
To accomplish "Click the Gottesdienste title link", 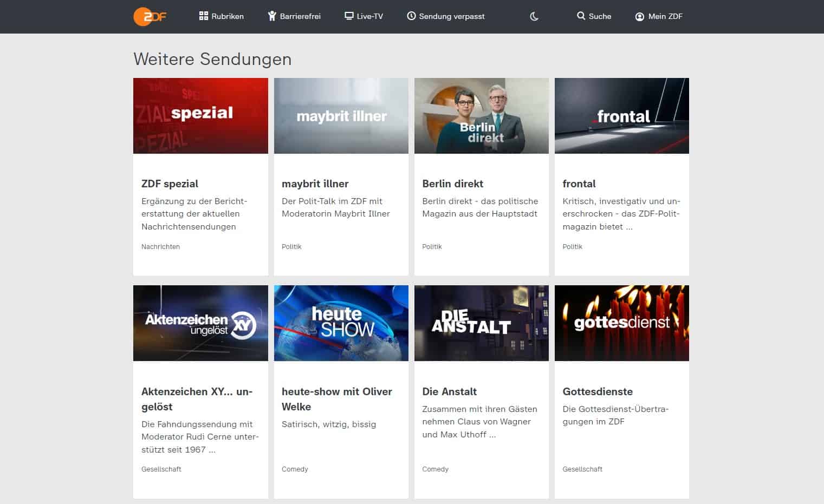I will [x=598, y=391].
